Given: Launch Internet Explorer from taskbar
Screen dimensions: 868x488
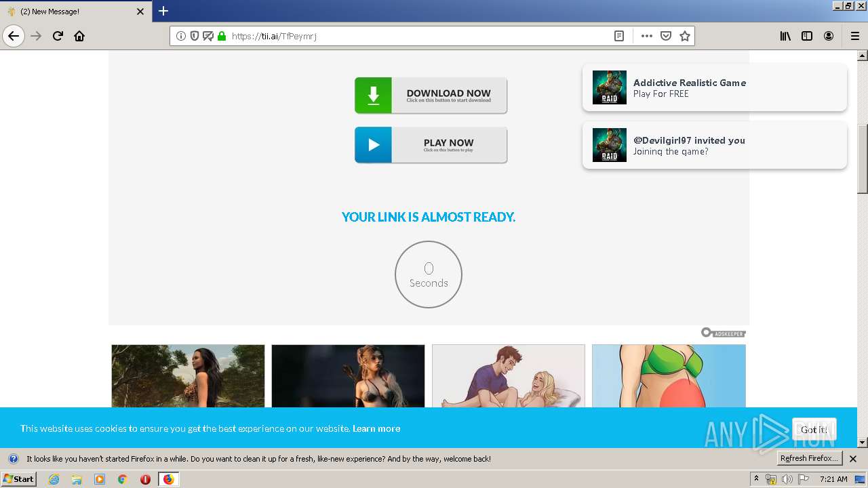Looking at the screenshot, I should coord(54,479).
